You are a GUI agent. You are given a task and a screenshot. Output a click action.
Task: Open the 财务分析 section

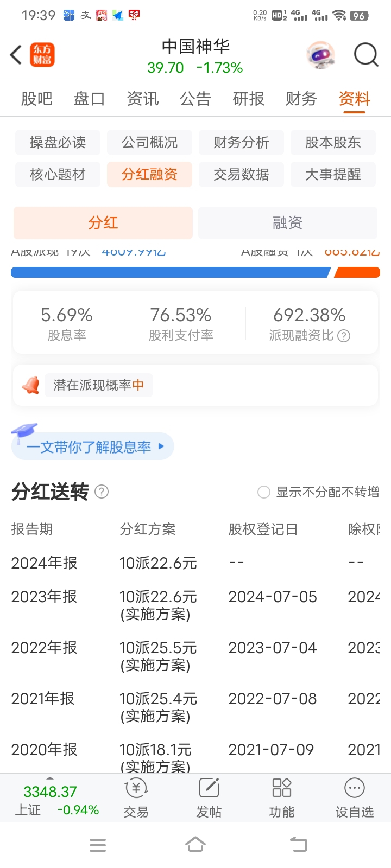pos(241,143)
